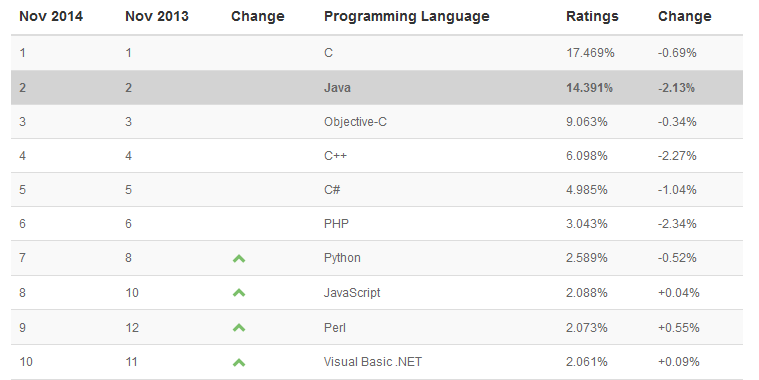Viewport: 759px width, 380px height.
Task: Click the Nov 2013 column header
Action: click(157, 16)
